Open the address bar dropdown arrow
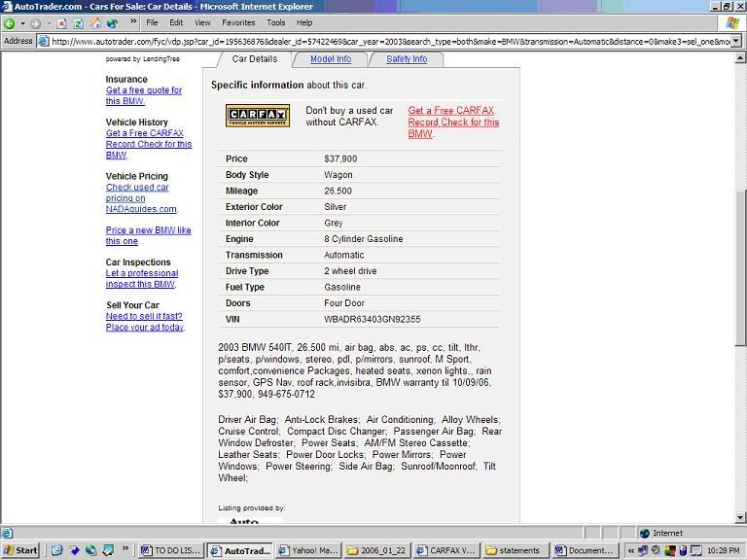This screenshot has width=747, height=560. pos(736,42)
